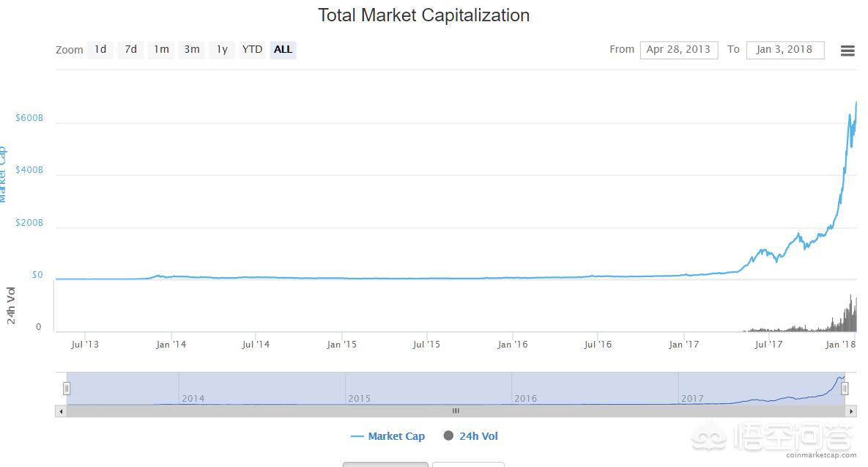Switch zoom to 1y
Viewport: 868px width, 467px height.
[222, 50]
